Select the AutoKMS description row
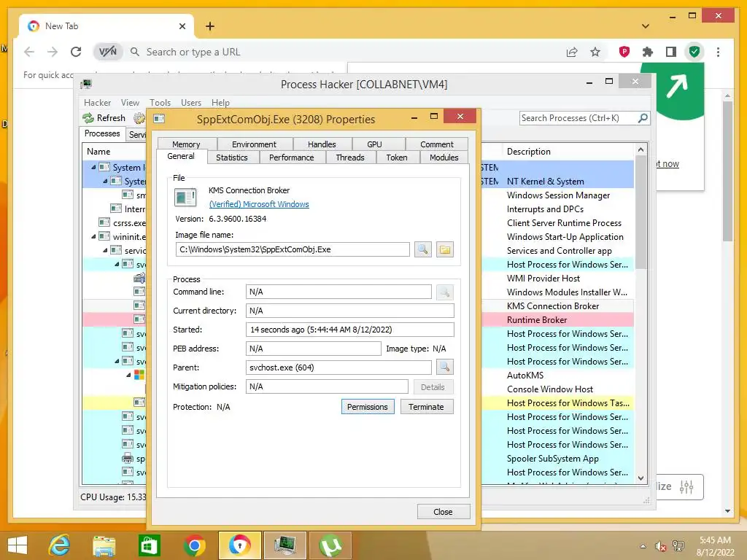747x560 pixels. click(557, 376)
